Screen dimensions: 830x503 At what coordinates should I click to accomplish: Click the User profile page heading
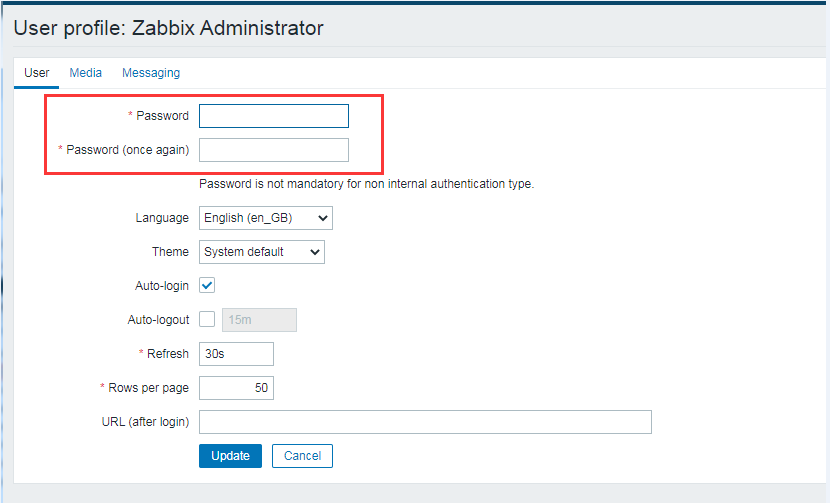pos(168,28)
